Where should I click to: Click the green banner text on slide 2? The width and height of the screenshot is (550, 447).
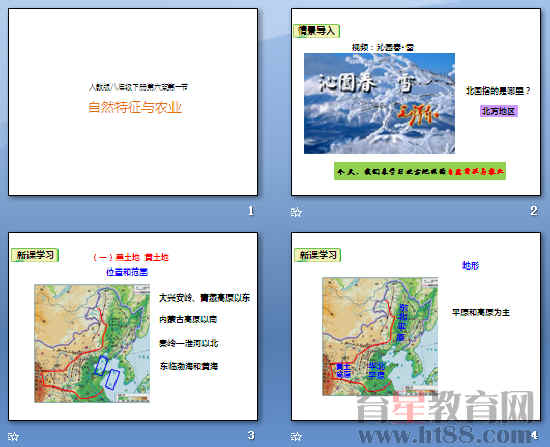pos(420,171)
